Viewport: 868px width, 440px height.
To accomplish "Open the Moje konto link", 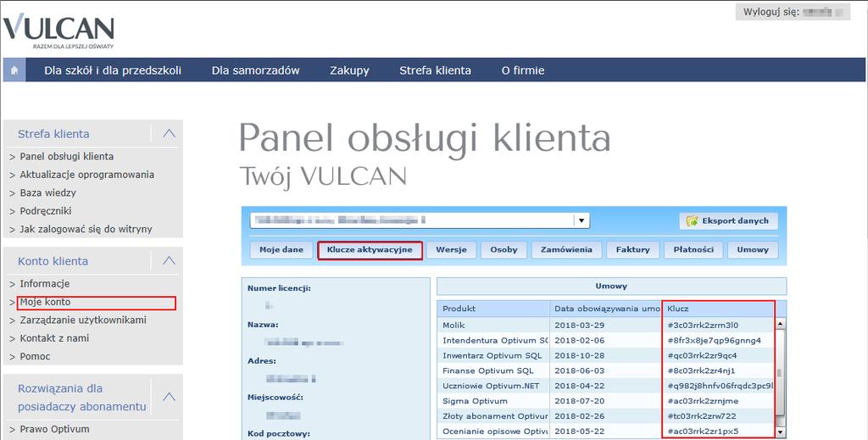I will pyautogui.click(x=46, y=302).
